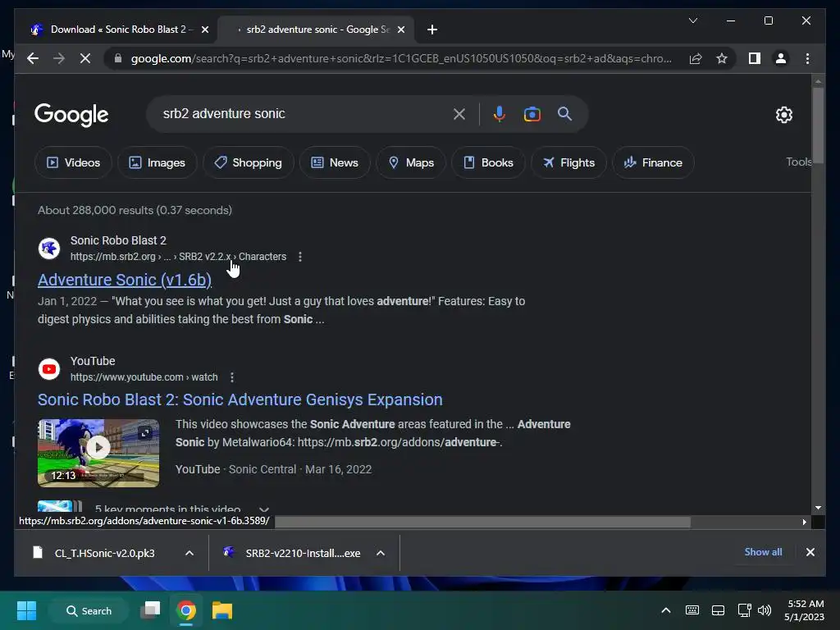Open a new browser tab

coord(432,30)
